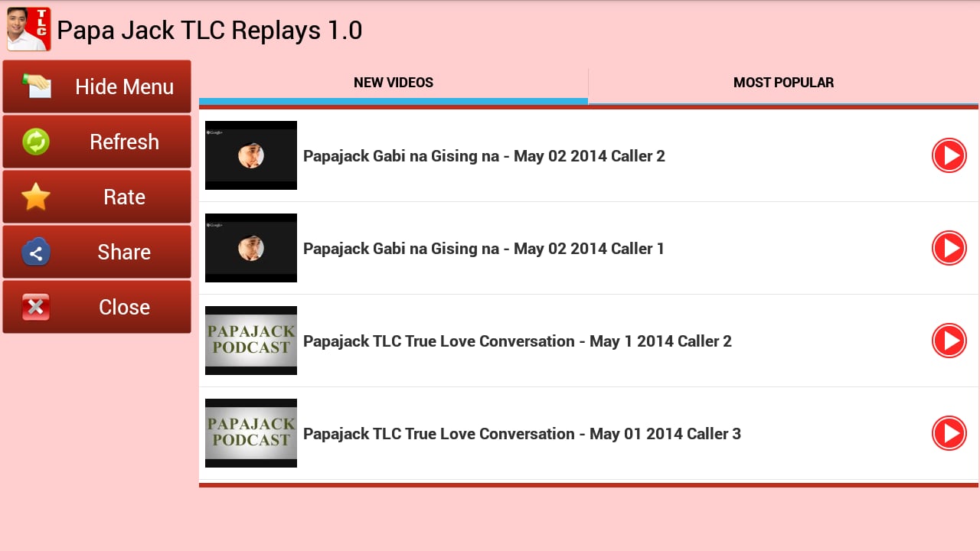
Task: Click the gold star Rate icon
Action: [x=36, y=197]
